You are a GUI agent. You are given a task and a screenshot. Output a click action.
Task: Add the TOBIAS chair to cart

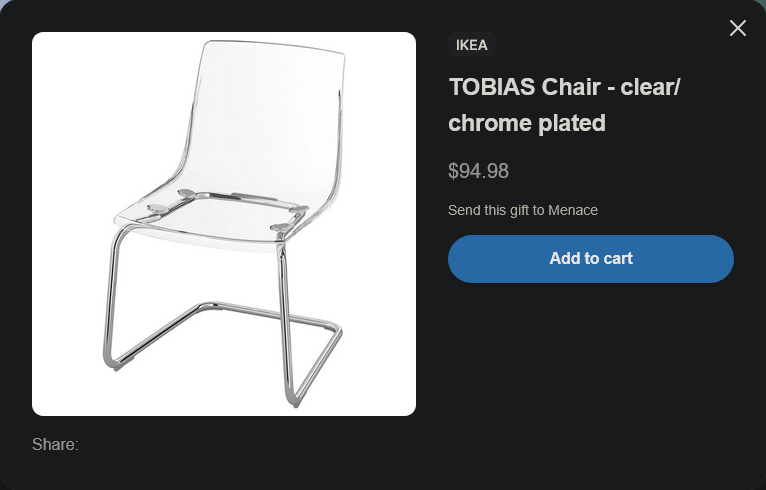click(x=590, y=259)
